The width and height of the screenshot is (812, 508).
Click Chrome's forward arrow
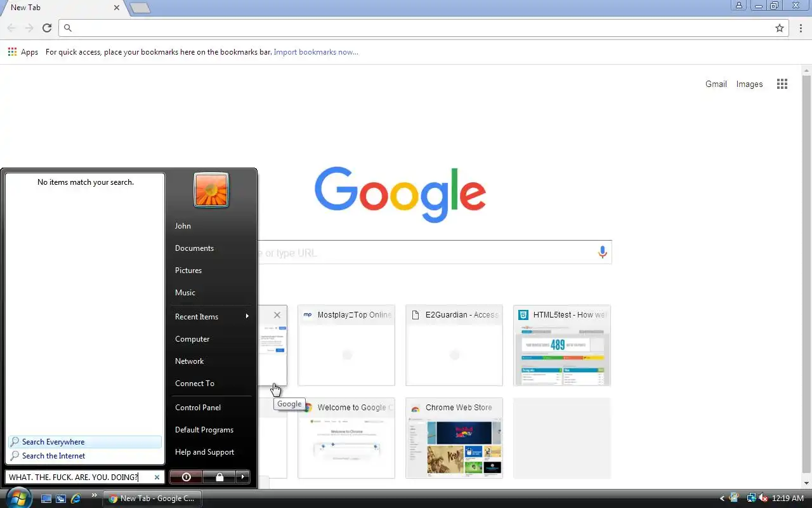(29, 28)
